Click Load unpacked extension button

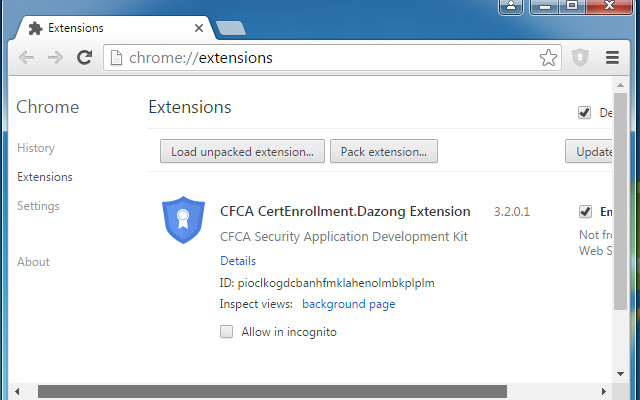point(242,151)
